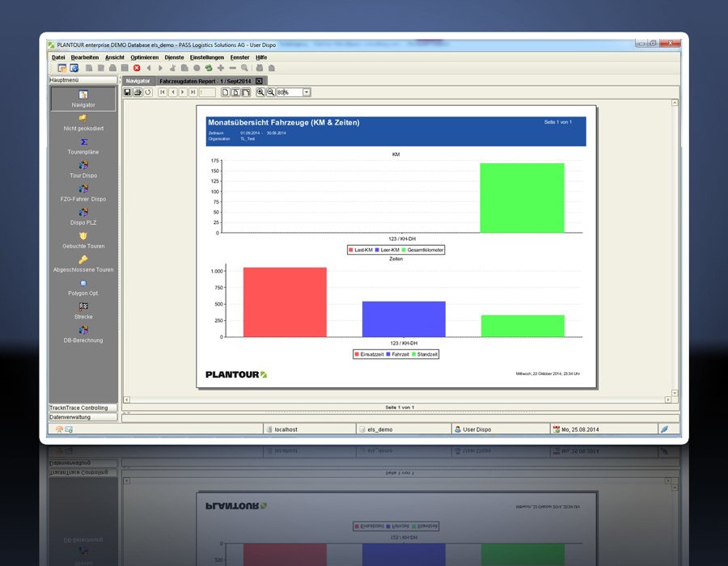Click the vertical scrollbar down arrow
This screenshot has width=728, height=566.
[675, 393]
